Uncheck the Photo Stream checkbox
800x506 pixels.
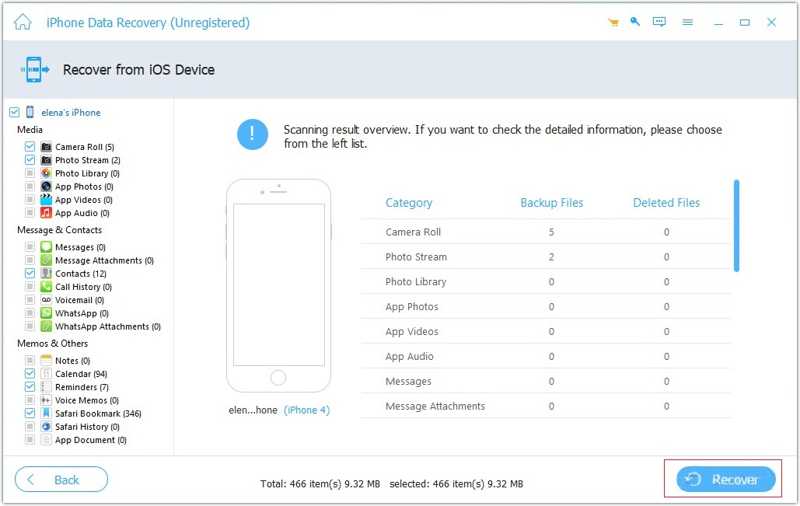30,160
